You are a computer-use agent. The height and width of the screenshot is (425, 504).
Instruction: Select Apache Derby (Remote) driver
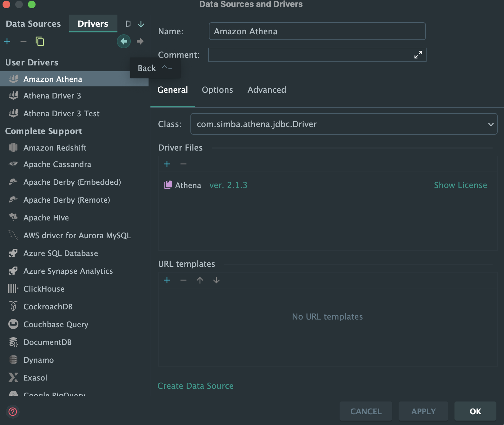[74, 200]
